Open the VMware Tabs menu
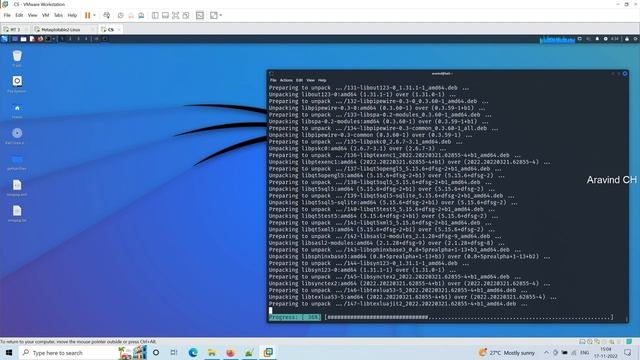The width and height of the screenshot is (640, 360). pyautogui.click(x=58, y=15)
